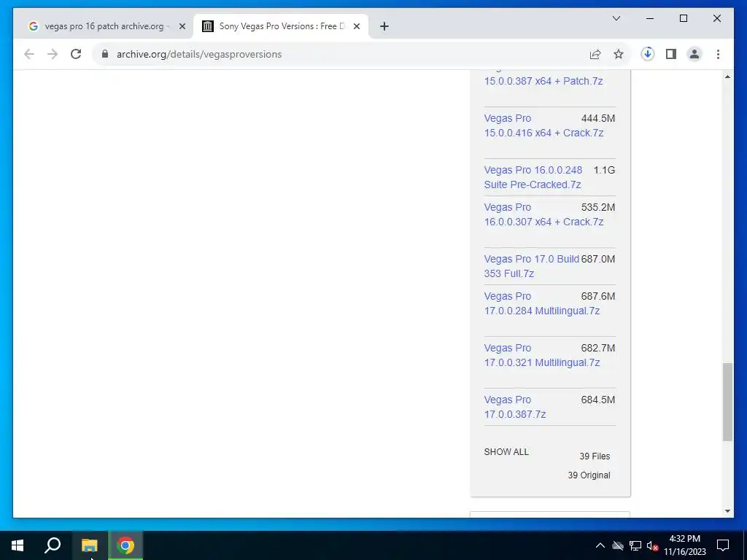Open Windows taskbar search
Viewport: 747px width, 560px height.
pos(53,545)
